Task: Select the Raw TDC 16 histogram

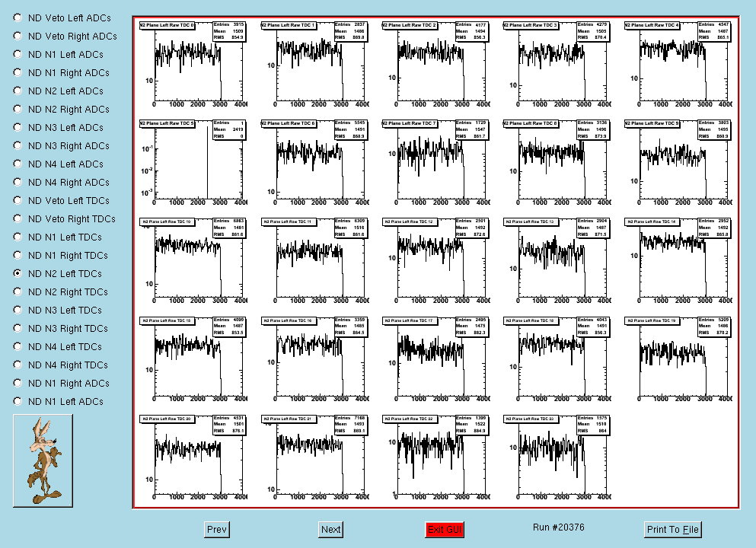Action: [314, 359]
